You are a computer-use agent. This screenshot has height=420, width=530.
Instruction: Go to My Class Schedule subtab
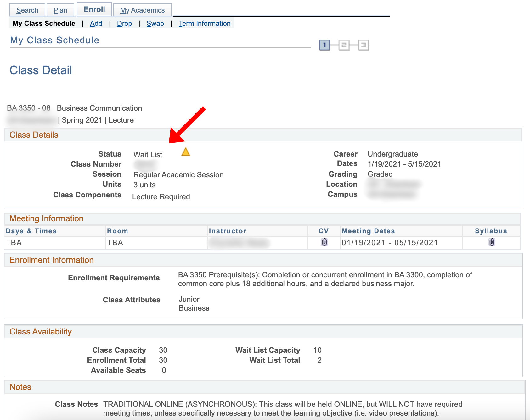pyautogui.click(x=44, y=24)
